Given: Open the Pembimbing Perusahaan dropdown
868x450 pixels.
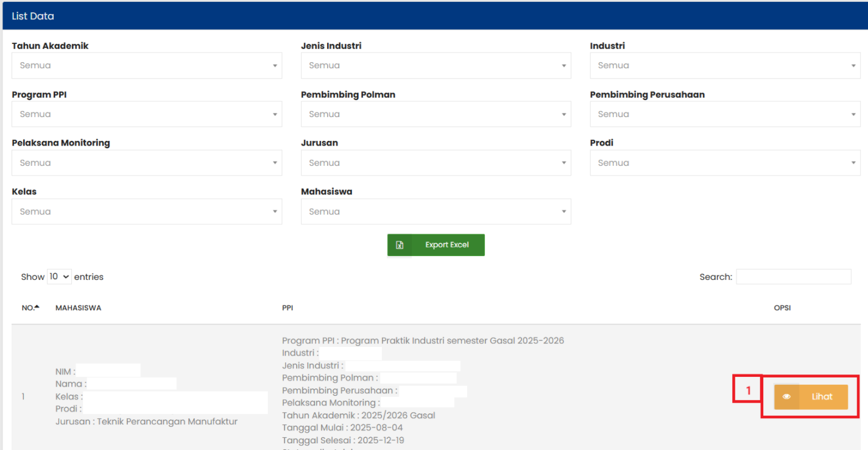Looking at the screenshot, I should click(x=725, y=114).
